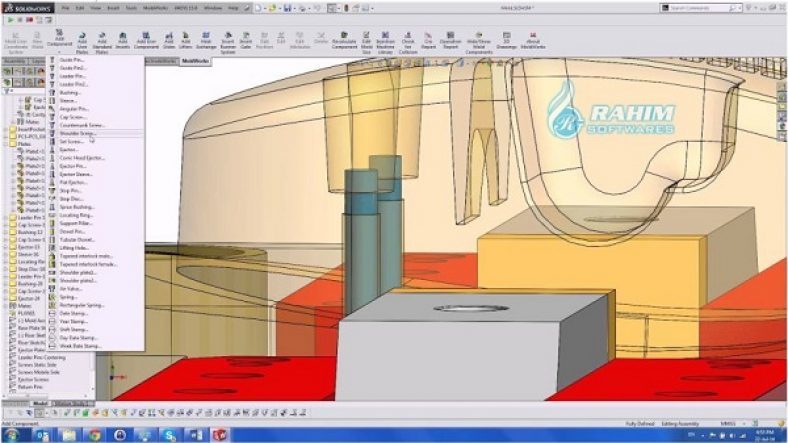The width and height of the screenshot is (788, 443).
Task: Open Chrome from the taskbar
Action: [94, 435]
